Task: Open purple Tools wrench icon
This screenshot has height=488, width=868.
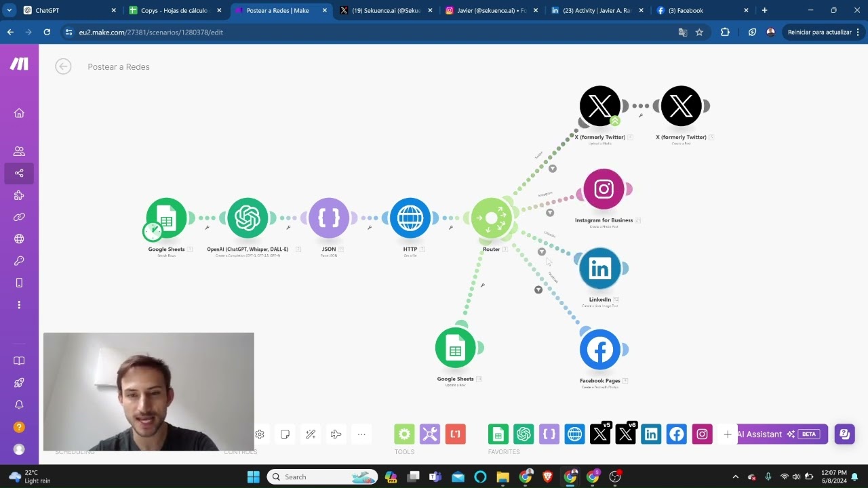Action: [x=430, y=434]
